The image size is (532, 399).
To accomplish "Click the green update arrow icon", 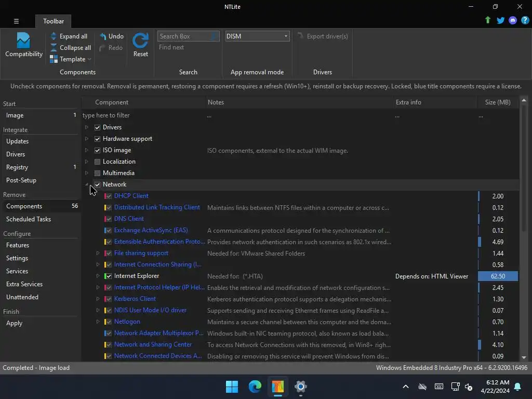I will click(487, 20).
